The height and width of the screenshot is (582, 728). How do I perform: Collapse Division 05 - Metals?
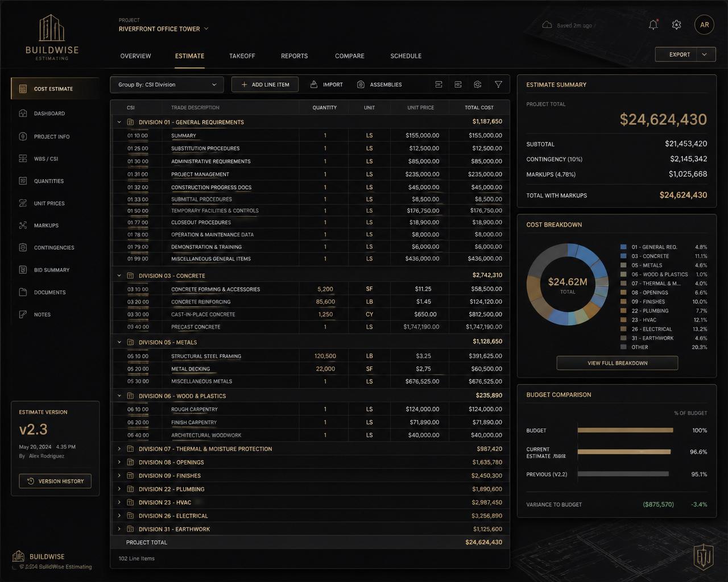pyautogui.click(x=119, y=342)
